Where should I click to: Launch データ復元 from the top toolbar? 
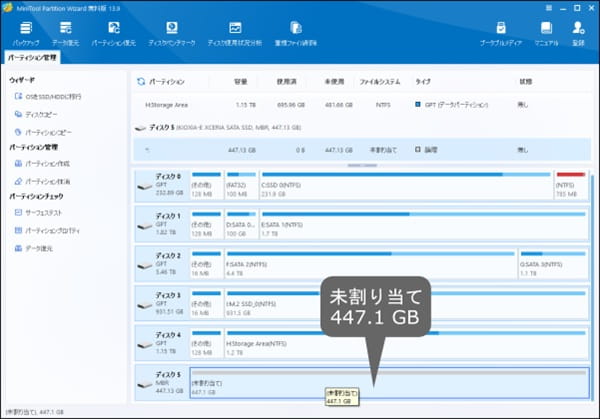(65, 34)
